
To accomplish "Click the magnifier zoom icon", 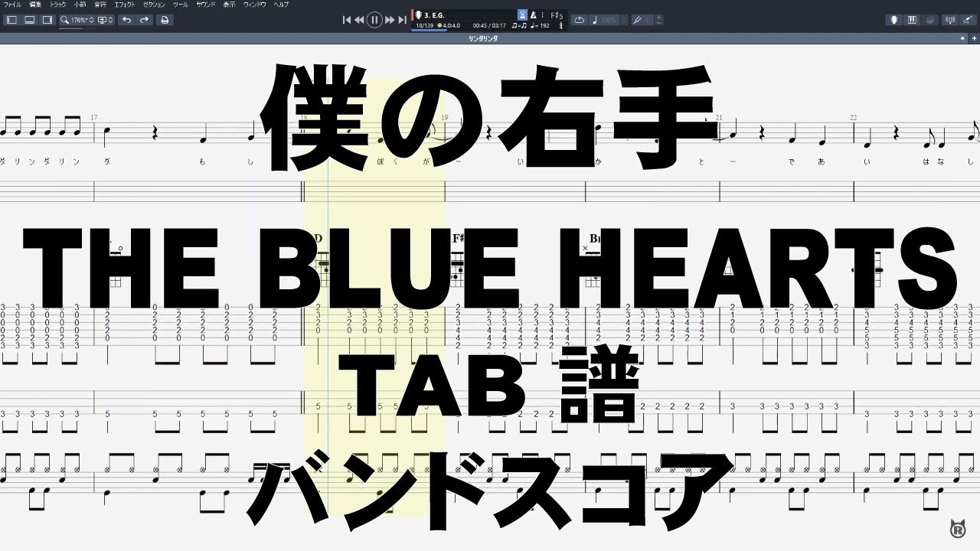I will click(65, 20).
